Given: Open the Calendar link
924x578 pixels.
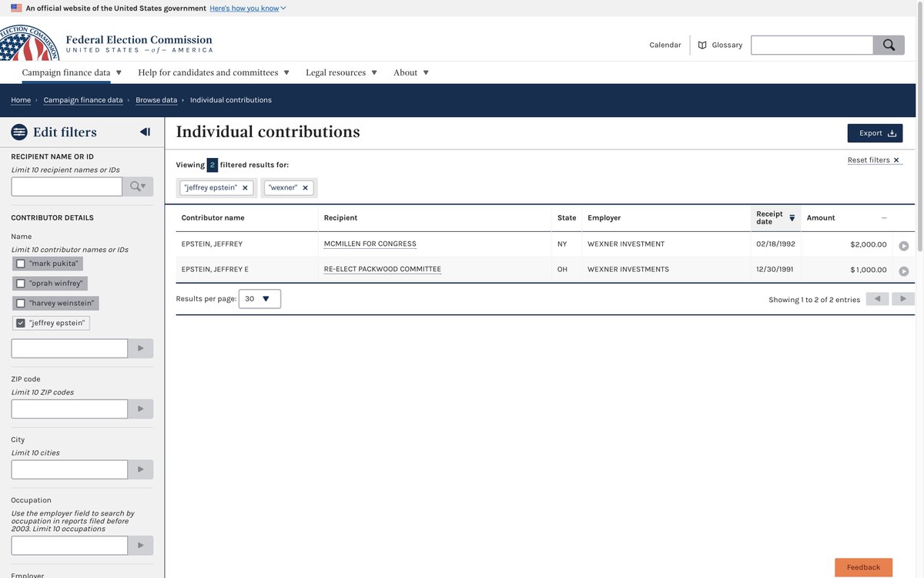Looking at the screenshot, I should 665,45.
